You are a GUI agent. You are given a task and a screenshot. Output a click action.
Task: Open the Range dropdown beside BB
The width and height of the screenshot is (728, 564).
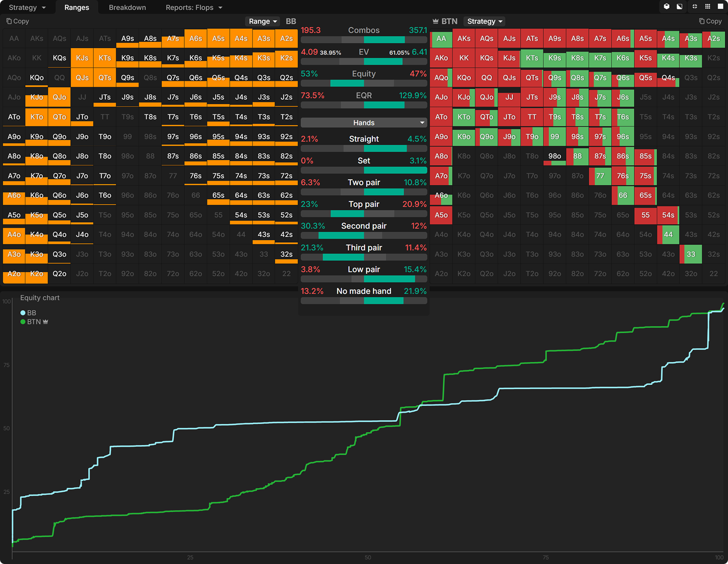click(263, 21)
